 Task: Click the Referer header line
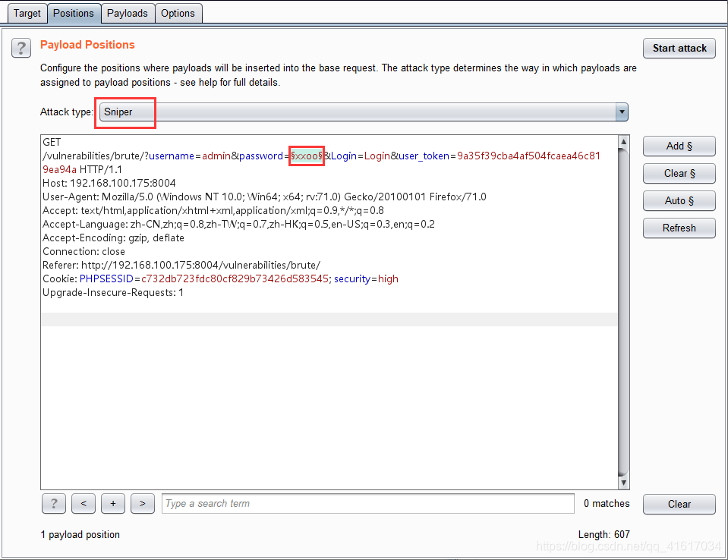point(181,266)
